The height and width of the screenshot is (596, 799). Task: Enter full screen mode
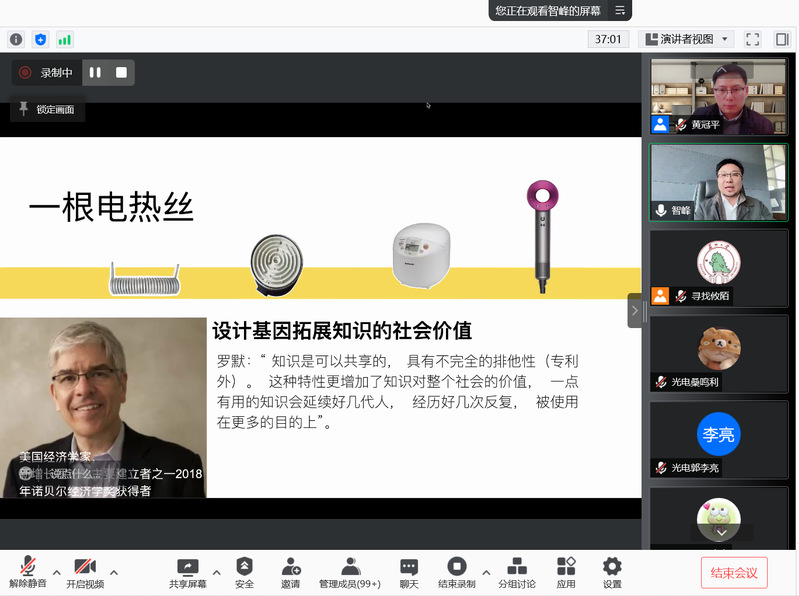[753, 39]
